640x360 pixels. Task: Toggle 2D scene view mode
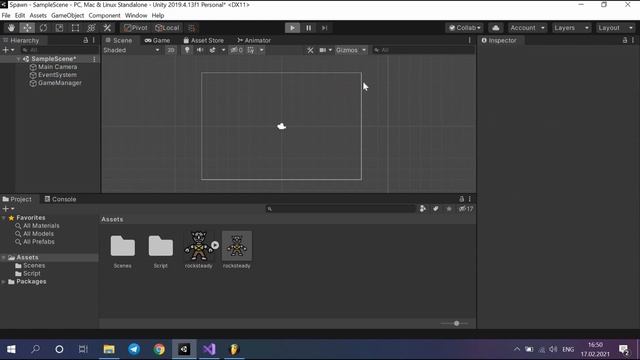(171, 50)
